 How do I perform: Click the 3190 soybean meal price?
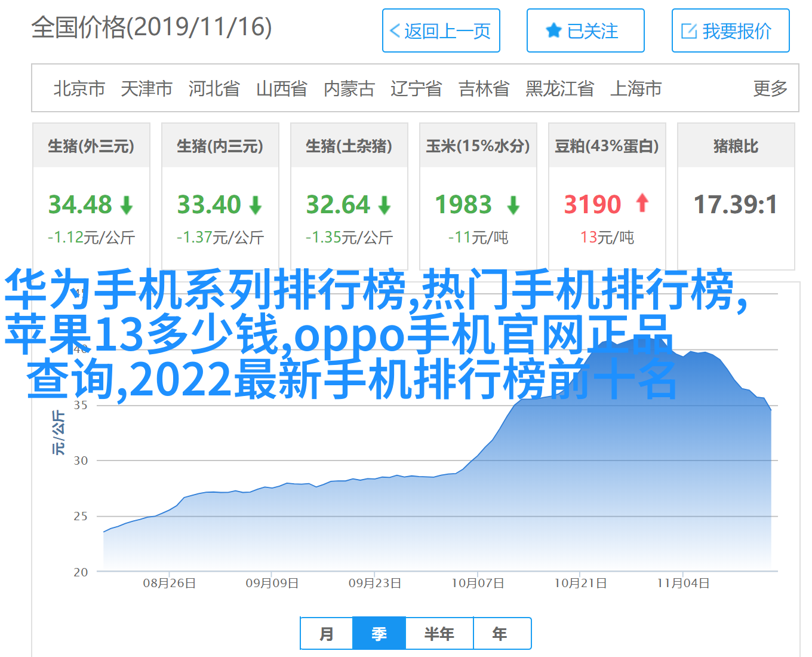point(592,205)
